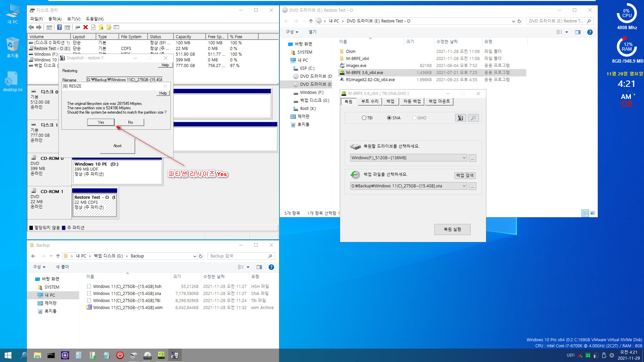Viewport: 644px width, 362px height.
Task: Expand the restore drive Windows(F:) combo box
Action: click(x=464, y=158)
